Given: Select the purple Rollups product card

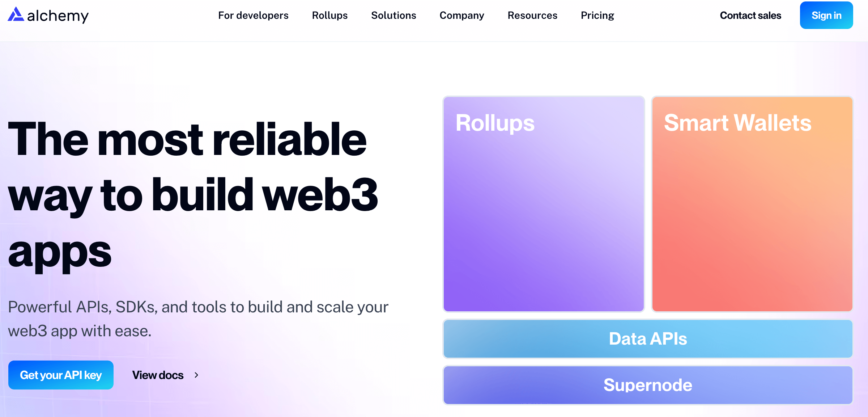Looking at the screenshot, I should (x=544, y=204).
